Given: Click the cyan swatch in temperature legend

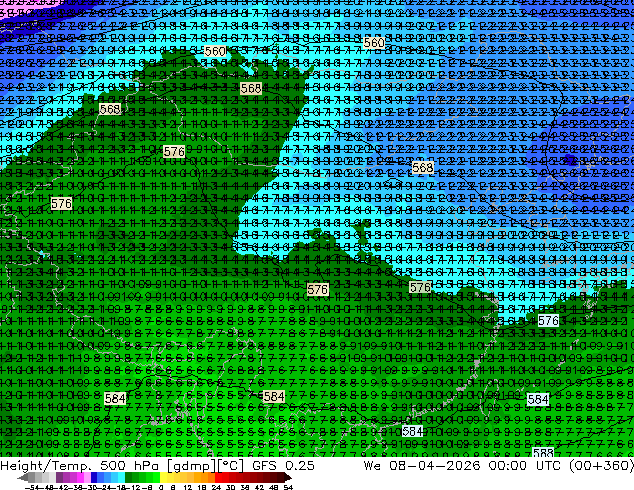Looking at the screenshot, I should [x=121, y=477].
